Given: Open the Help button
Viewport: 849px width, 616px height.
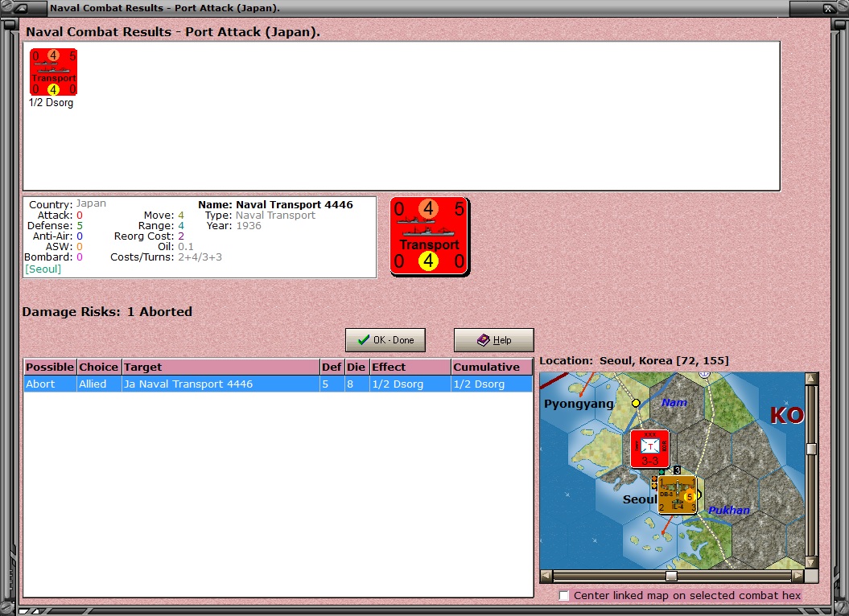Looking at the screenshot, I should pos(494,340).
